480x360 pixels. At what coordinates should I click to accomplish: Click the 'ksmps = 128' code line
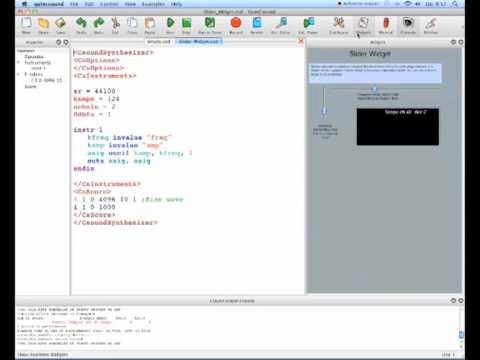[96, 99]
